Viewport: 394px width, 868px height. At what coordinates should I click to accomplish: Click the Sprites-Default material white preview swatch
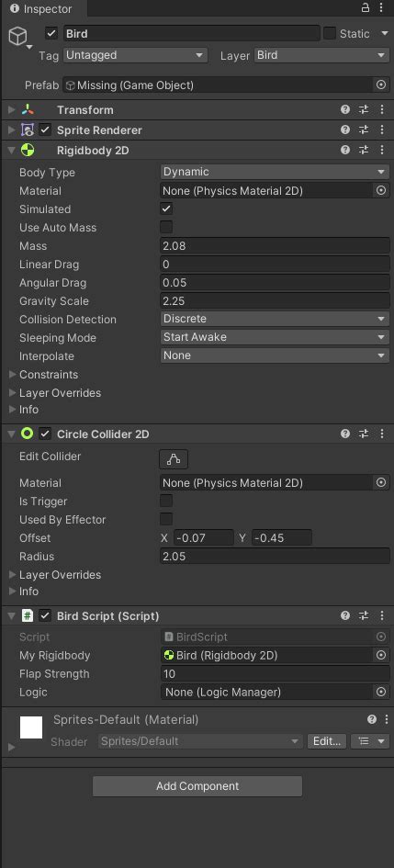(31, 727)
